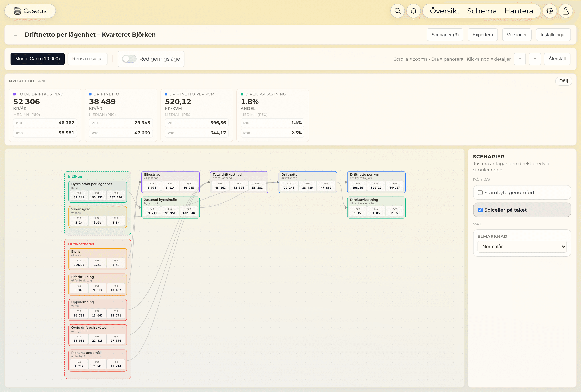The width and height of the screenshot is (581, 392).
Task: Click the NYCKELTAL heading
Action: 22,81
